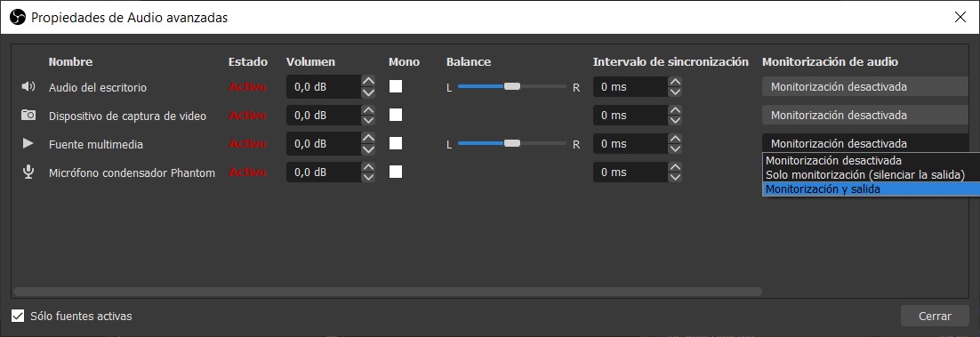Click sync offset field of Micrófono condensador Phantom
The image size is (980, 337).
(630, 172)
